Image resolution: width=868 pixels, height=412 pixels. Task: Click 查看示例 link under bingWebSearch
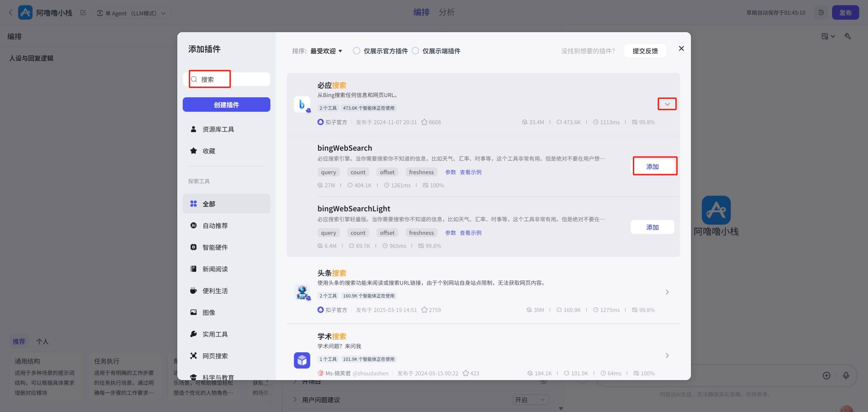[x=470, y=172]
